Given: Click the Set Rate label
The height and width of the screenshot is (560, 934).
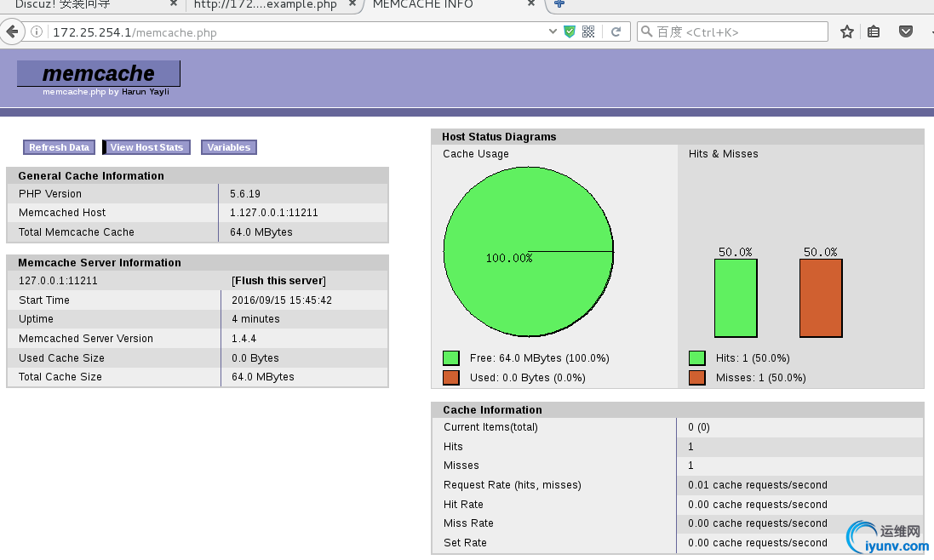Looking at the screenshot, I should [465, 542].
